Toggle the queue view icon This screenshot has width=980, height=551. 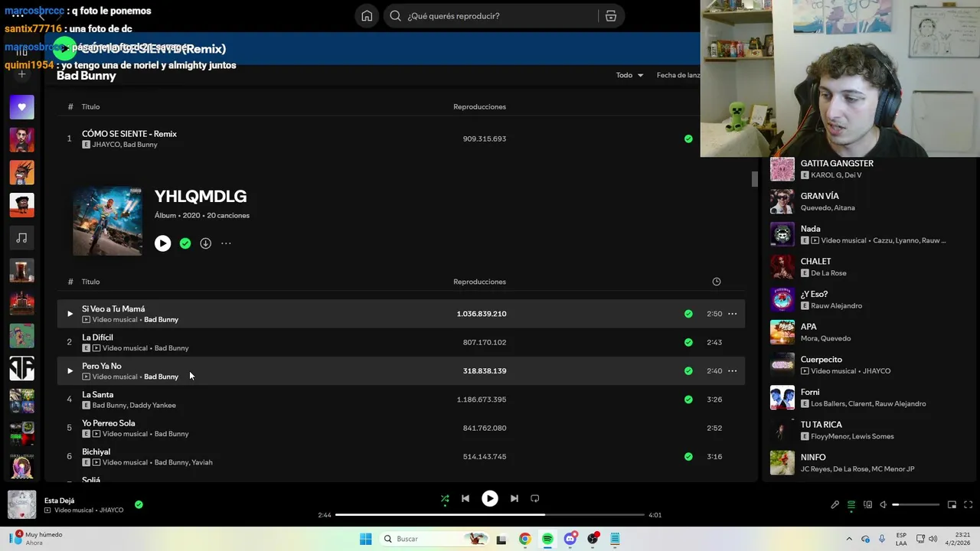pos(851,505)
